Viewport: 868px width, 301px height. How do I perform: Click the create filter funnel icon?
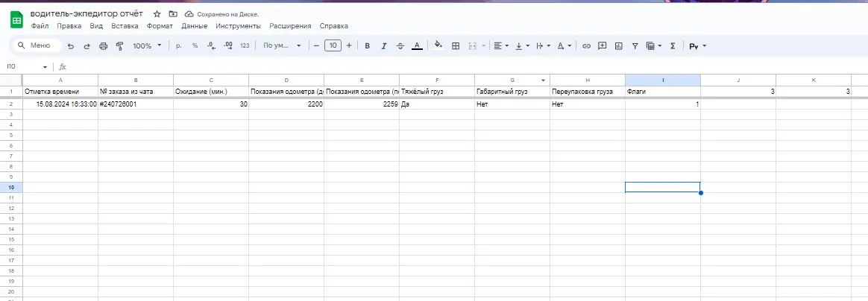pos(635,46)
